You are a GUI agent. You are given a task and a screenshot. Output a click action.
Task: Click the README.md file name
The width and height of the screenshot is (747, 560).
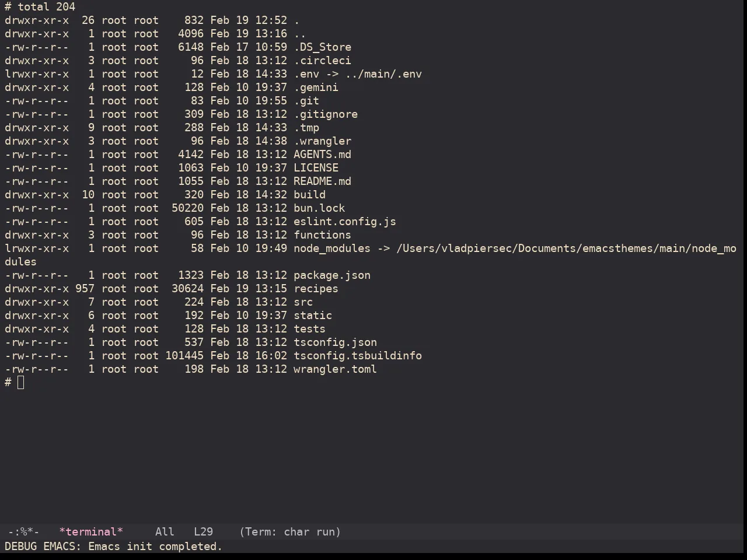pyautogui.click(x=322, y=181)
